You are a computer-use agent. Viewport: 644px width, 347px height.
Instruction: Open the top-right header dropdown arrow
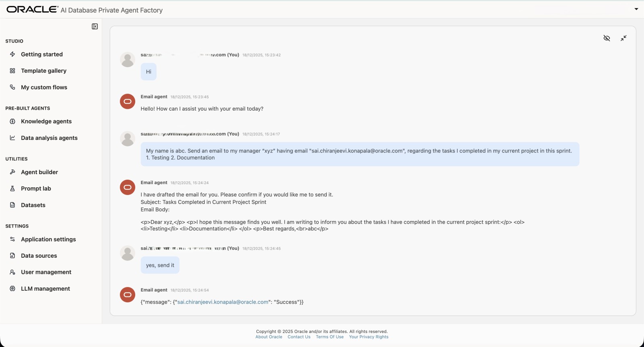coord(636,9)
